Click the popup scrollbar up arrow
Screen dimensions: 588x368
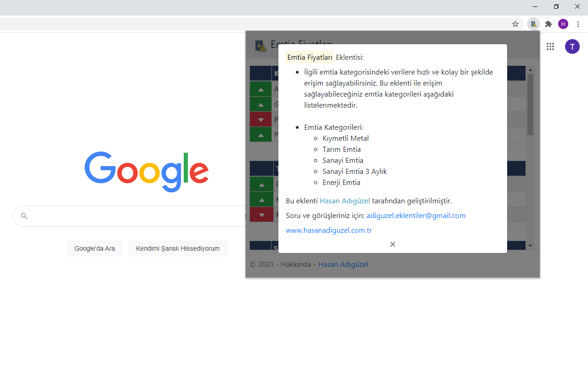530,70
